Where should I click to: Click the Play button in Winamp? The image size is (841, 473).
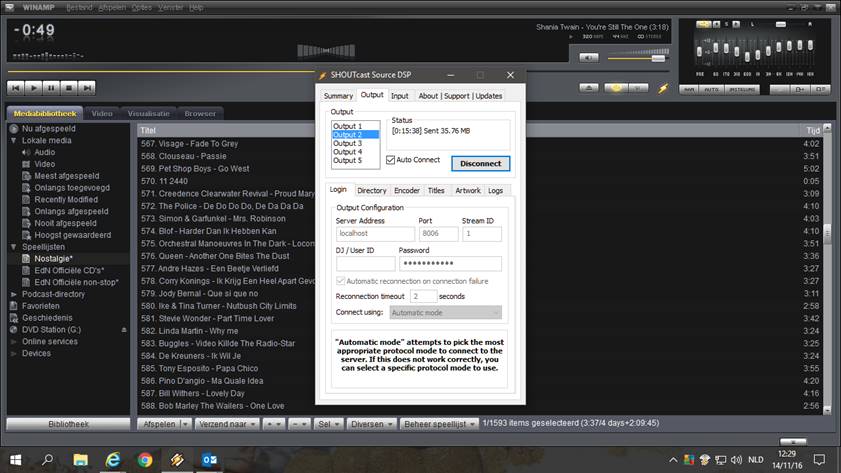[33, 88]
